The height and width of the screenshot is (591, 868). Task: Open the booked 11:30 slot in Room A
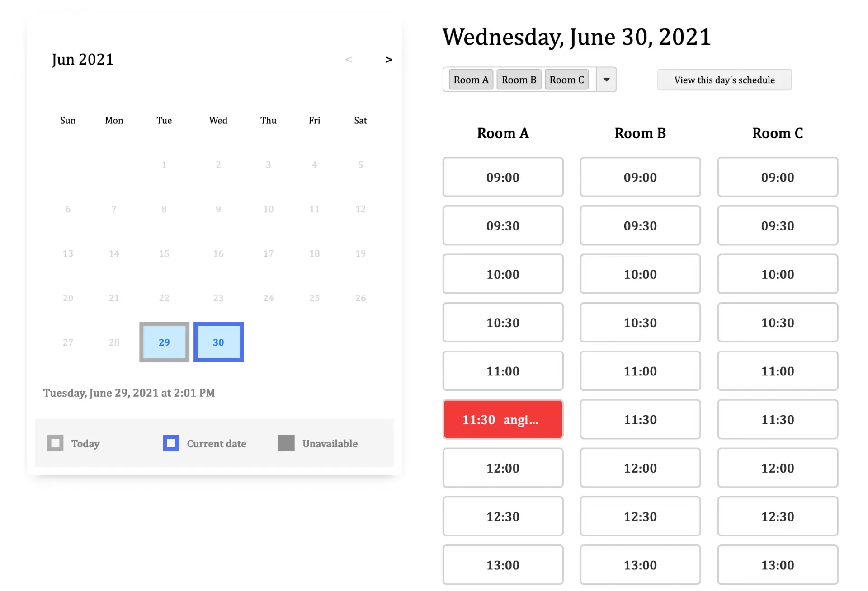pyautogui.click(x=503, y=419)
